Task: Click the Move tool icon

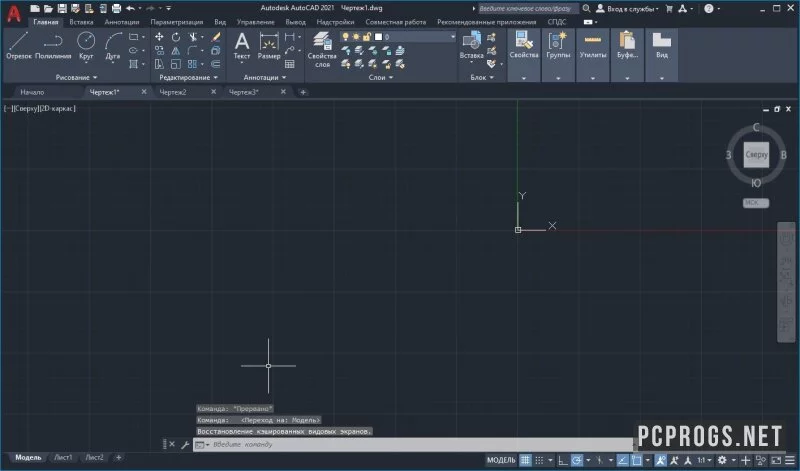Action: (159, 37)
